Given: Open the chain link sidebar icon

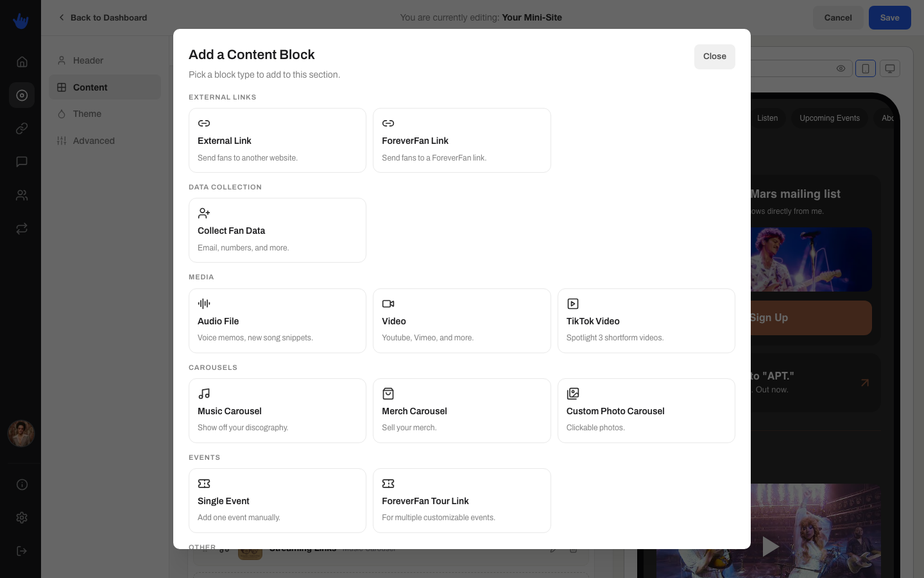Looking at the screenshot, I should click(22, 128).
